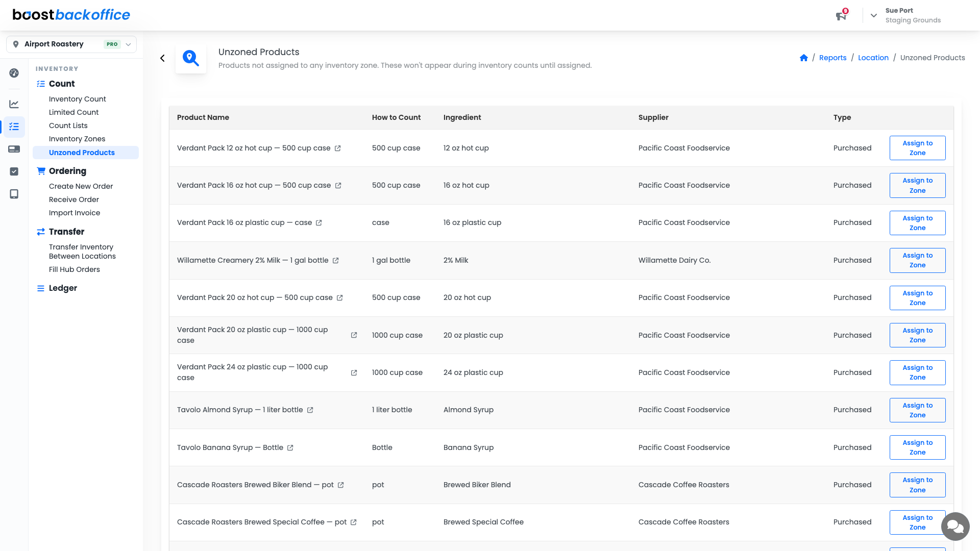Click the PRO badge beside Airport Roastery

(112, 44)
